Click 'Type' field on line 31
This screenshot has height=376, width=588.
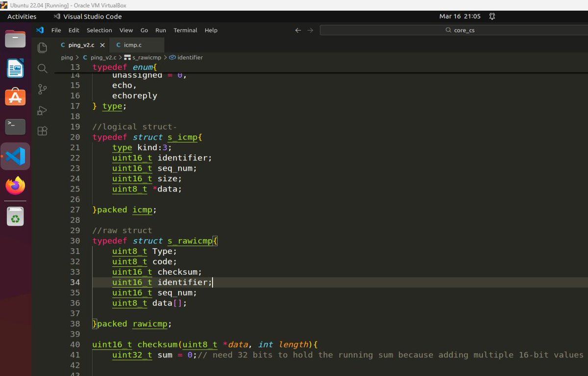point(162,251)
